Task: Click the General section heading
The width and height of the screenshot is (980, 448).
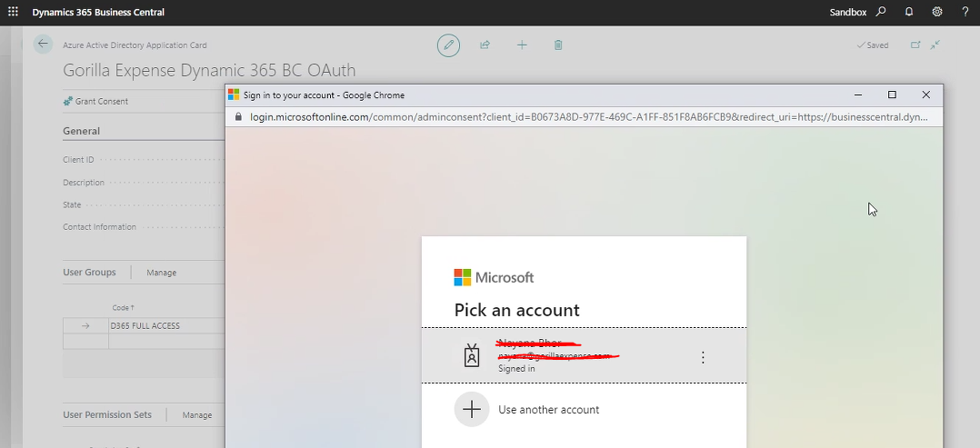Action: pyautogui.click(x=81, y=131)
